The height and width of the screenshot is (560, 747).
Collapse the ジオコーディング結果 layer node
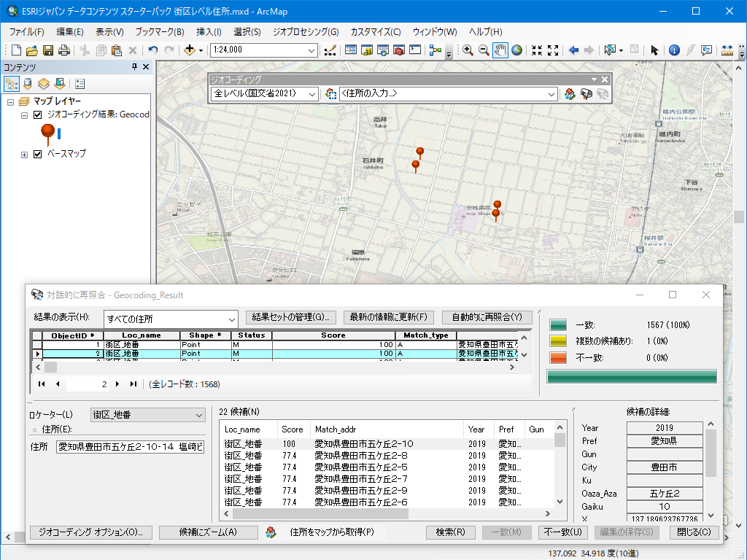24,115
